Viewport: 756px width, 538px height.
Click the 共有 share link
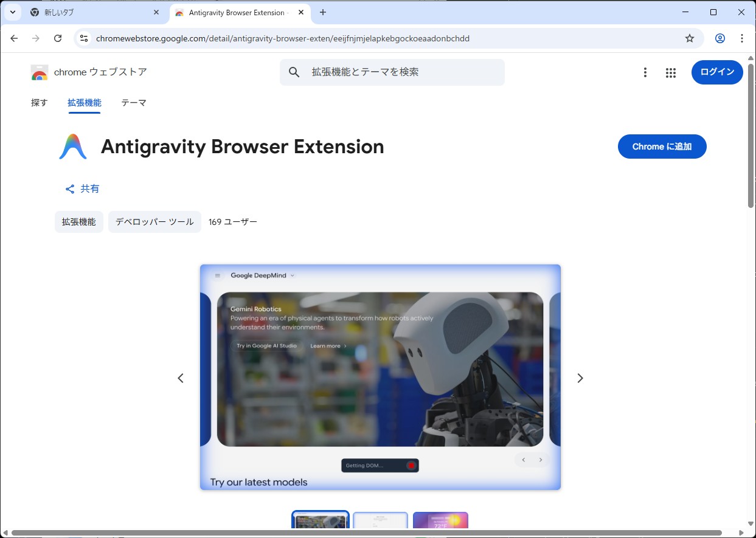click(82, 189)
